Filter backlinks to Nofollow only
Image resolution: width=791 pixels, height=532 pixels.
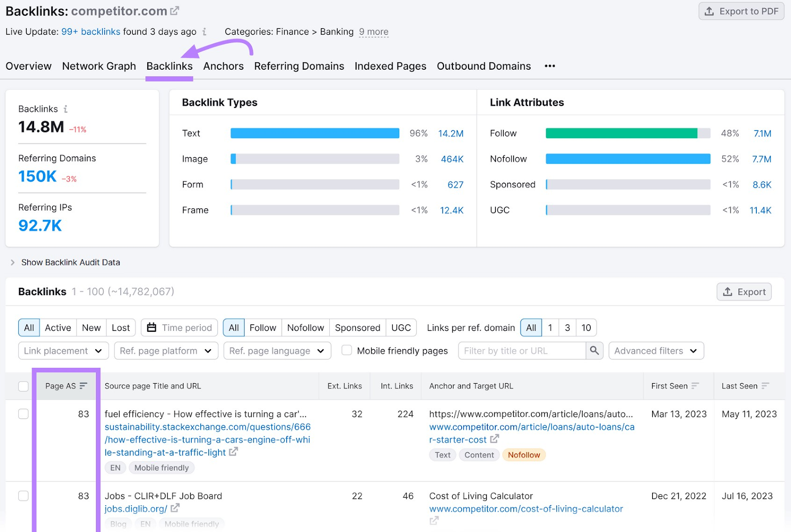click(305, 327)
